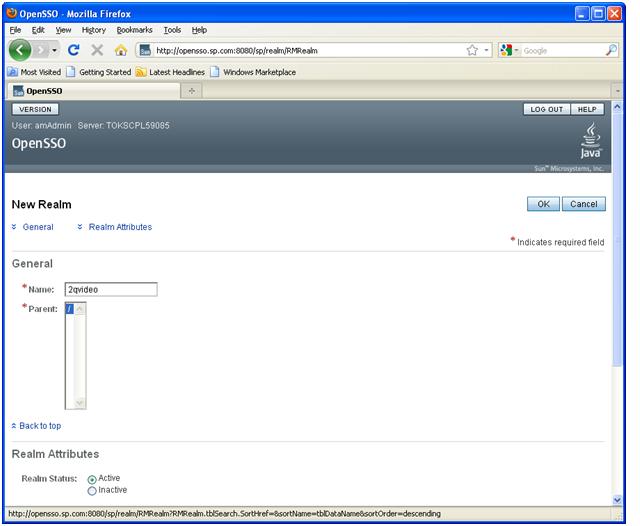This screenshot has width=640, height=526.
Task: Open the address bar history dropdown
Action: [486, 50]
